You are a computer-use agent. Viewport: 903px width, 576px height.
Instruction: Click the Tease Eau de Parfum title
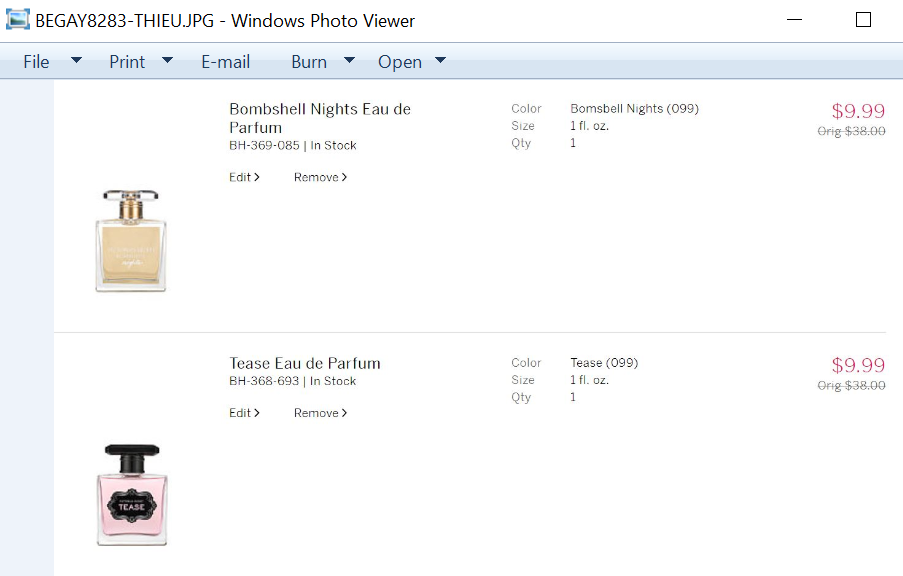click(x=305, y=363)
